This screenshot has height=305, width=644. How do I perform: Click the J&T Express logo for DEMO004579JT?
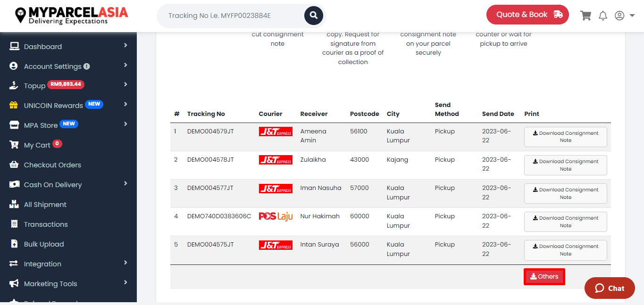(x=276, y=132)
